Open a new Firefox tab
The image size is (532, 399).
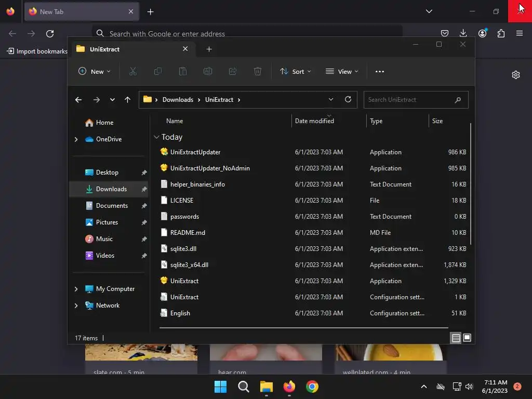coord(150,12)
